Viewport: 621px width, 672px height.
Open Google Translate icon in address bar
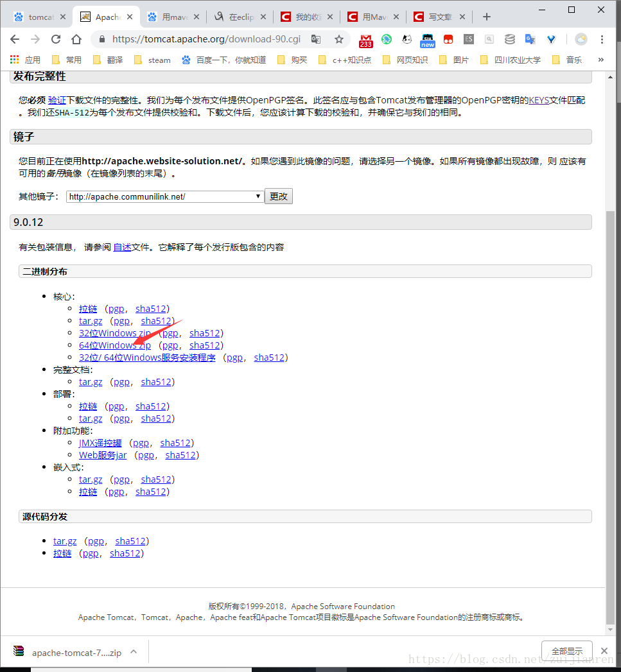pyautogui.click(x=316, y=39)
